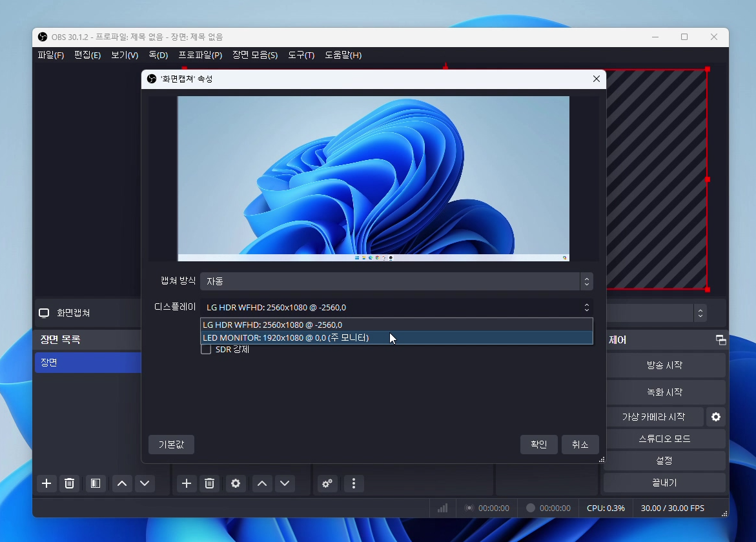Click OBS logo in main window title bar
This screenshot has height=542, width=756.
[x=43, y=37]
